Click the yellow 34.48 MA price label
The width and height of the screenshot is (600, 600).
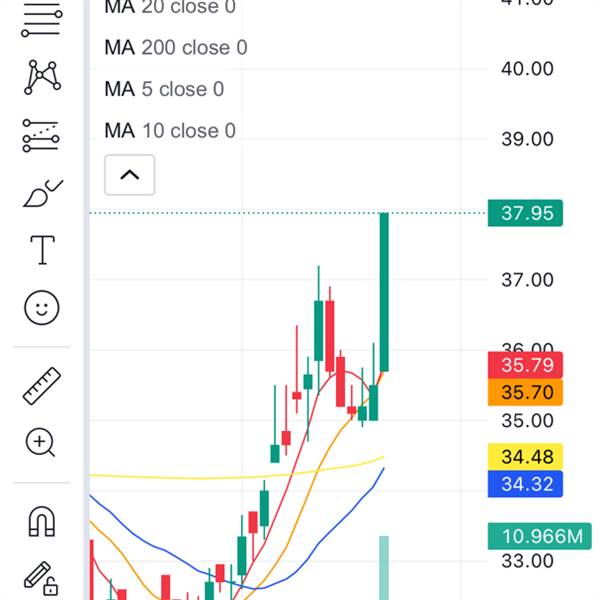point(525,457)
